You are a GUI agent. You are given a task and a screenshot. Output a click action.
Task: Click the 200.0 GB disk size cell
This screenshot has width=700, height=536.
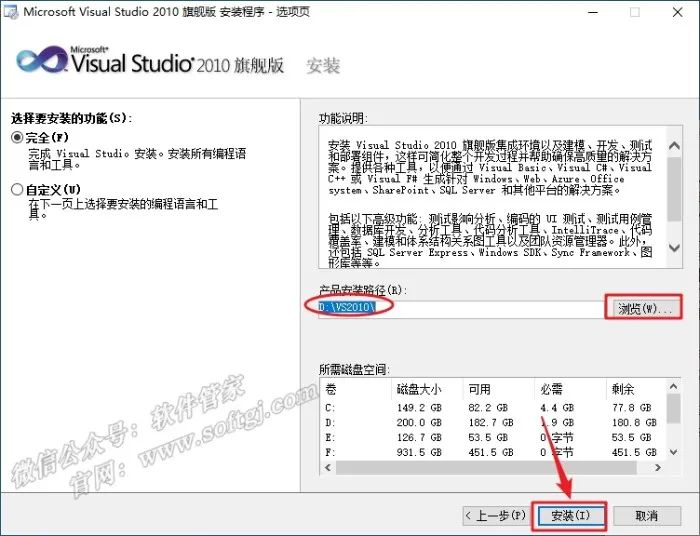pos(419,422)
